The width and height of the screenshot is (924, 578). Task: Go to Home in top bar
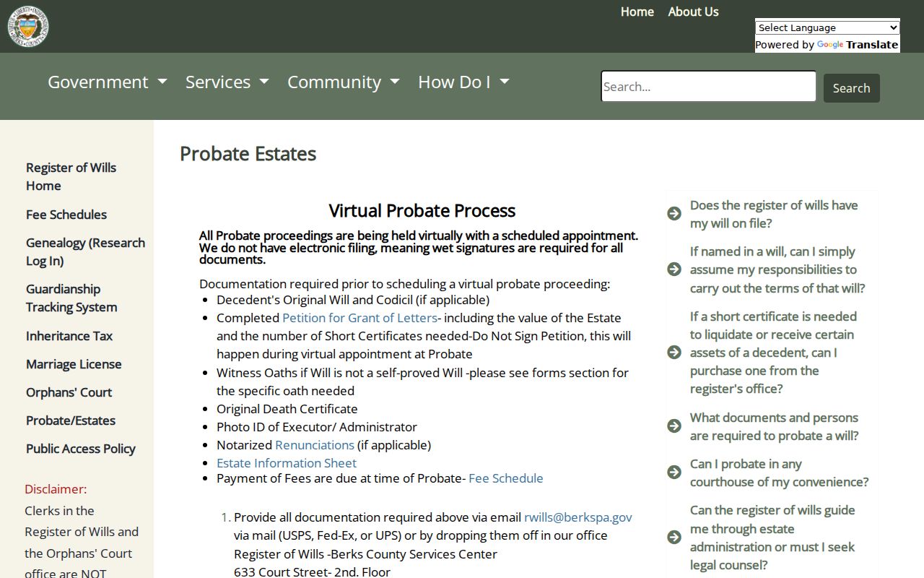(637, 12)
